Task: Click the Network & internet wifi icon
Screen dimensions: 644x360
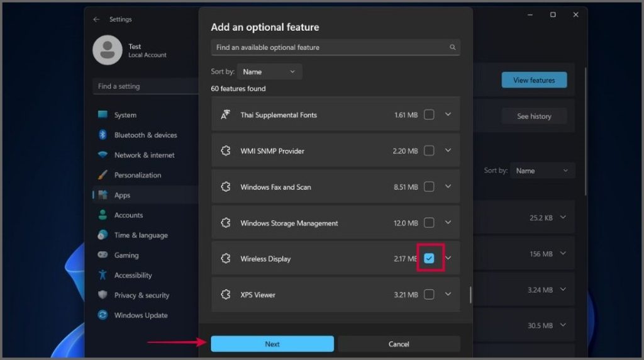Action: [103, 155]
